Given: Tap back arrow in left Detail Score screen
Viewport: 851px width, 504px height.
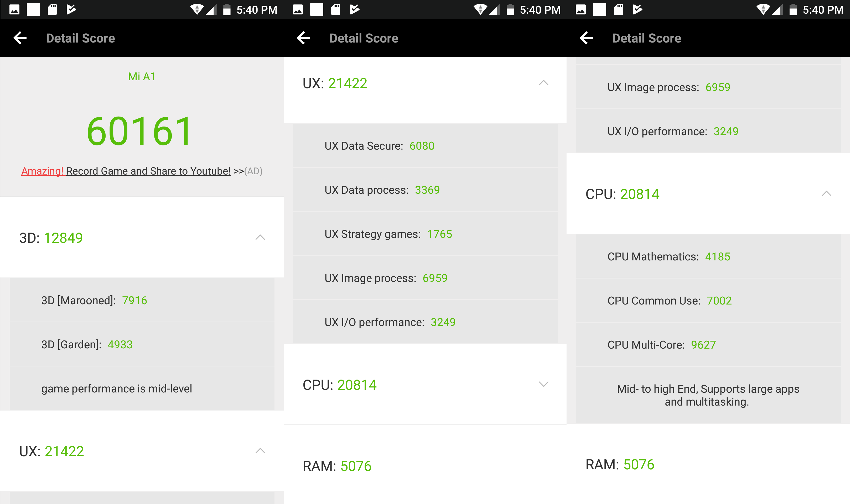Looking at the screenshot, I should [20, 38].
